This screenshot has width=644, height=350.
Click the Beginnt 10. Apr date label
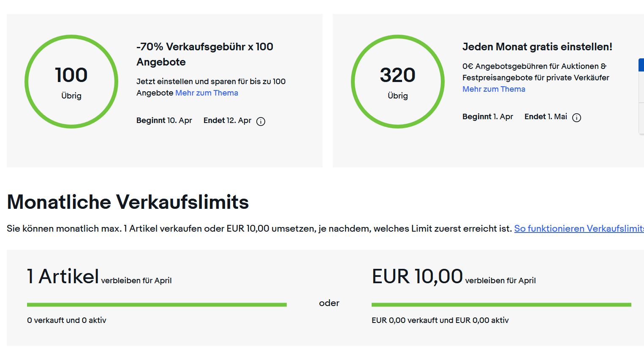(164, 120)
